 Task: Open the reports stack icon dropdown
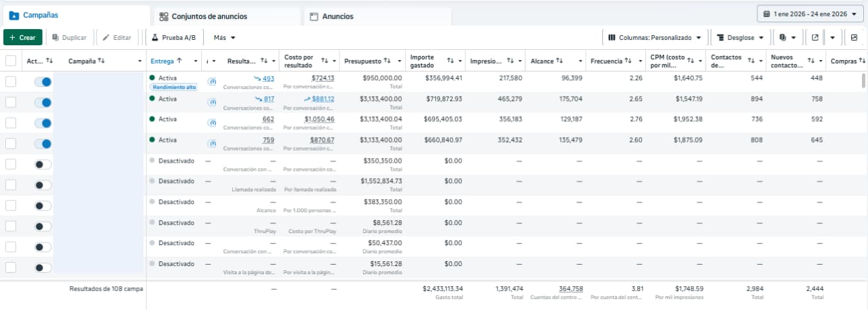[787, 38]
